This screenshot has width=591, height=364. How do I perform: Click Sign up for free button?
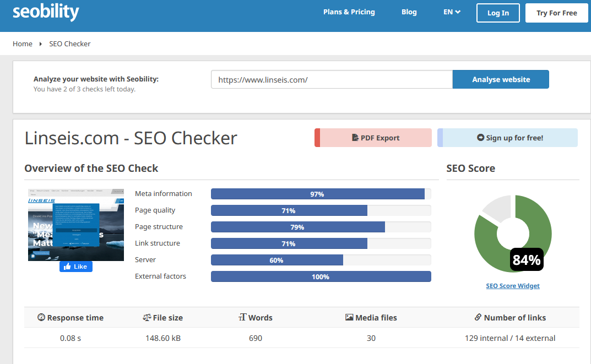tap(507, 138)
